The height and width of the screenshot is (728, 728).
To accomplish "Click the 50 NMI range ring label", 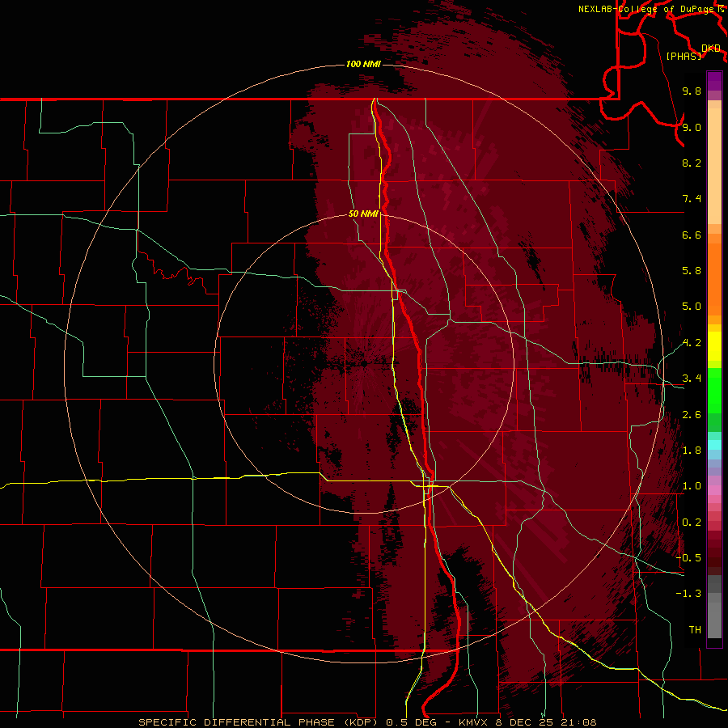I will tap(363, 214).
